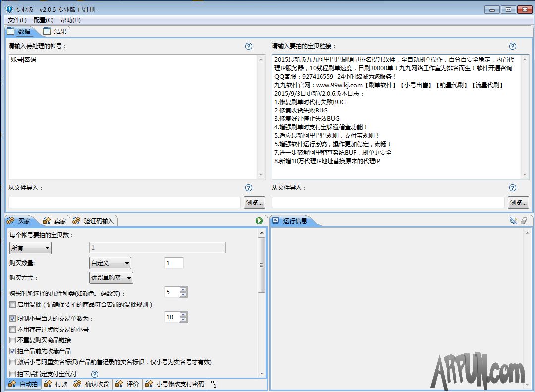Open the 自动拍 bottom tab
535x392 pixels.
click(x=23, y=384)
